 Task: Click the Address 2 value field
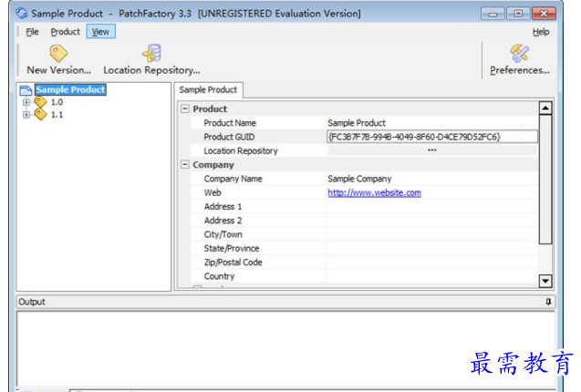pyautogui.click(x=432, y=221)
